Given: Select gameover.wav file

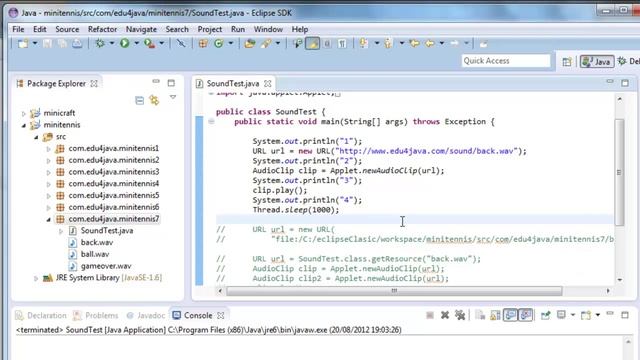Looking at the screenshot, I should (x=106, y=266).
